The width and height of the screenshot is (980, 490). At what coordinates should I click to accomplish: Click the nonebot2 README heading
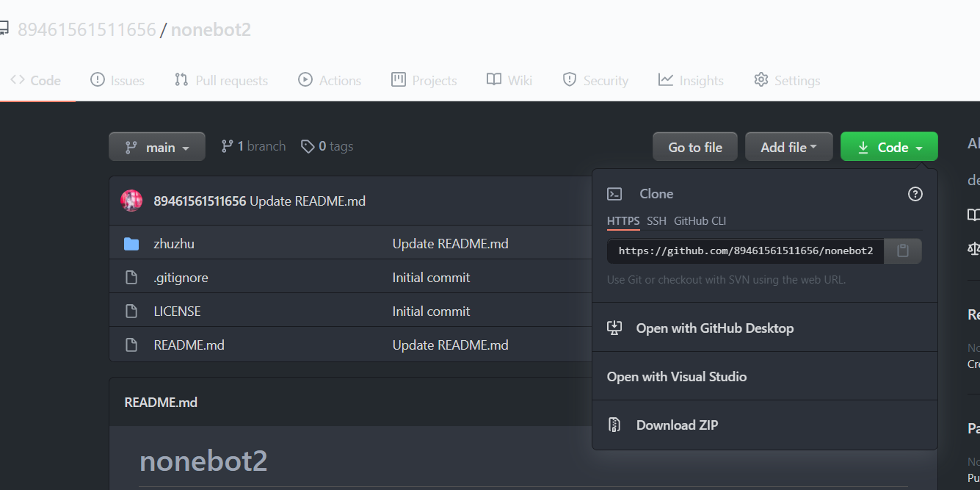[203, 461]
